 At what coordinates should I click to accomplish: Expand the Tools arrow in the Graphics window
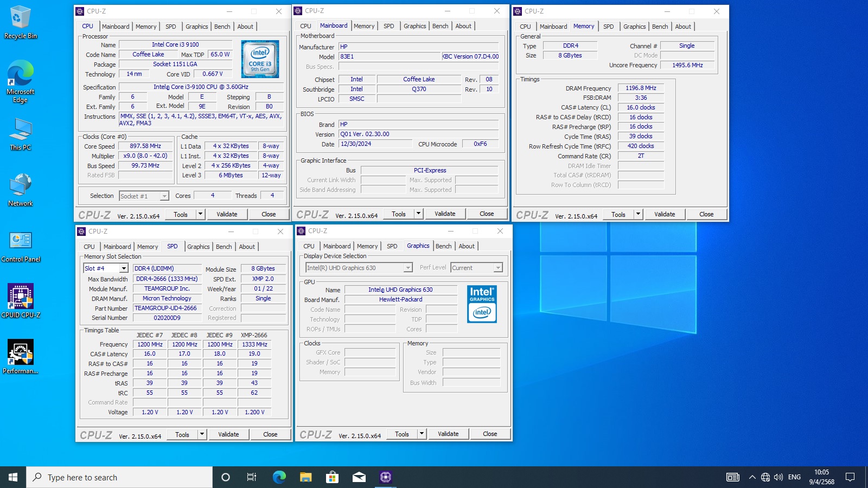[421, 434]
